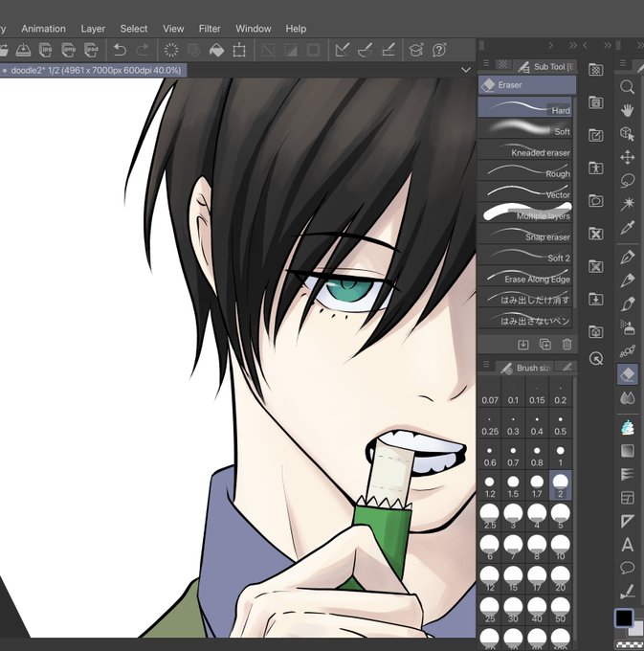644x651 pixels.
Task: Click the Save (tray download) icon
Action: [23, 50]
